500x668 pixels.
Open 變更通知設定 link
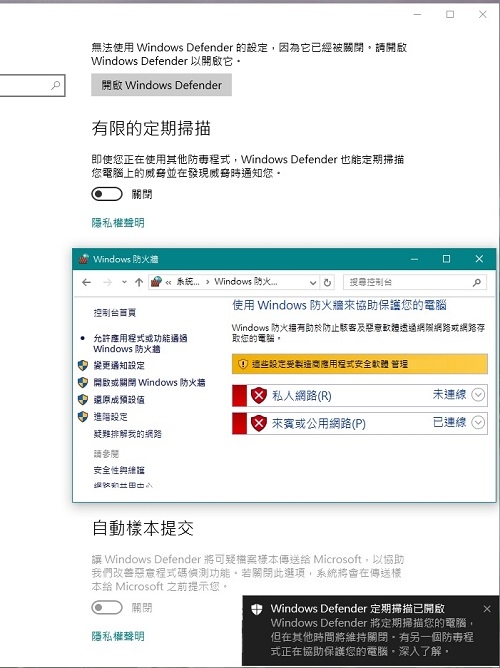(x=119, y=366)
